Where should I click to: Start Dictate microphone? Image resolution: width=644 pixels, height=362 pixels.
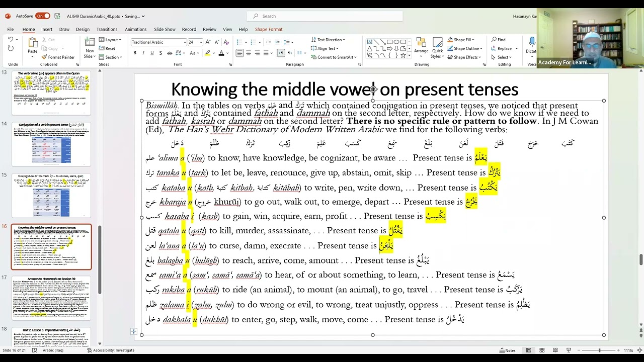(x=531, y=44)
